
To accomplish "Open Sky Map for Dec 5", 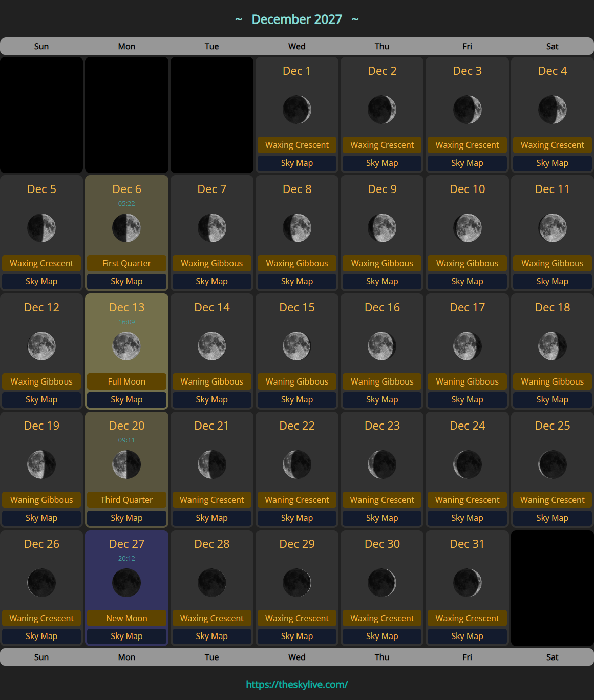I will point(41,281).
